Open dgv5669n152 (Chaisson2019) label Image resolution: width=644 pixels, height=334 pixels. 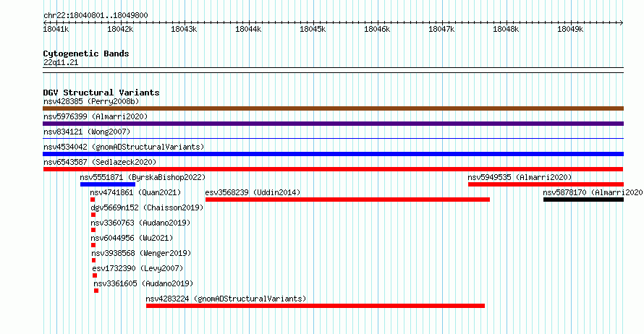[x=147, y=207]
